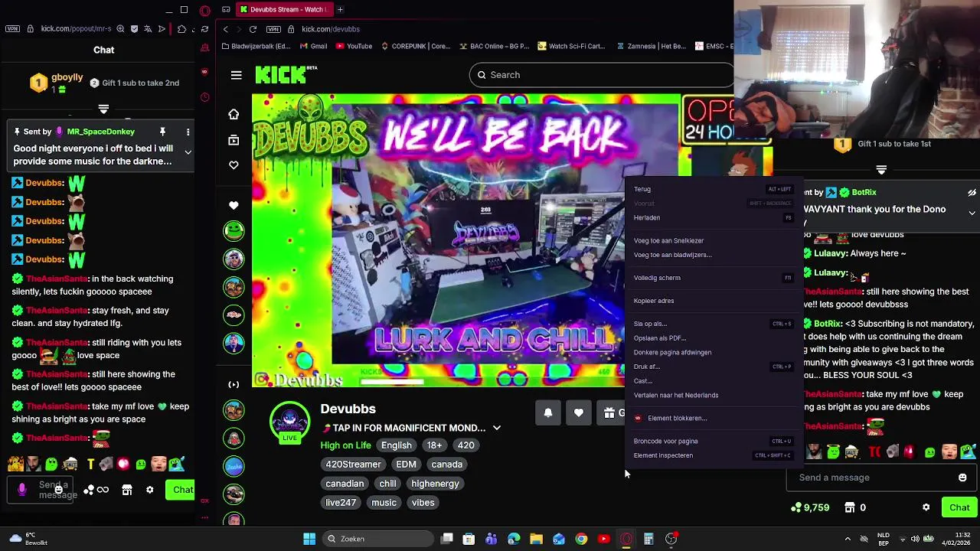The width and height of the screenshot is (980, 551).
Task: Open Chrome from the taskbar
Action: (x=581, y=539)
